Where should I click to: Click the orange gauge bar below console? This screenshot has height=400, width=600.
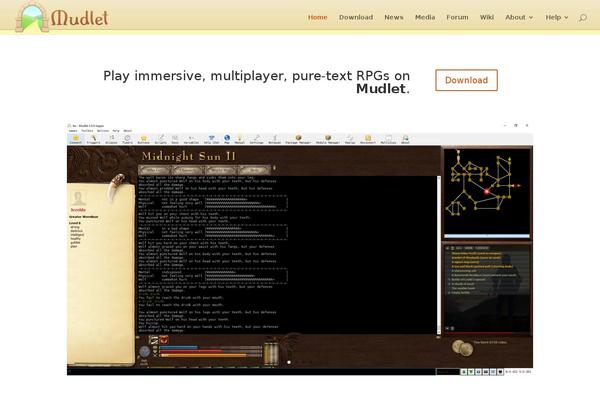click(210, 355)
